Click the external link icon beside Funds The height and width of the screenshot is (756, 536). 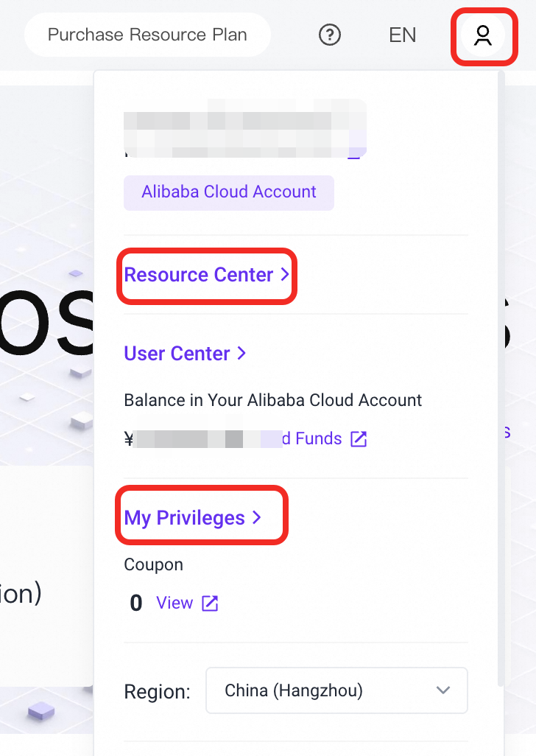[359, 439]
